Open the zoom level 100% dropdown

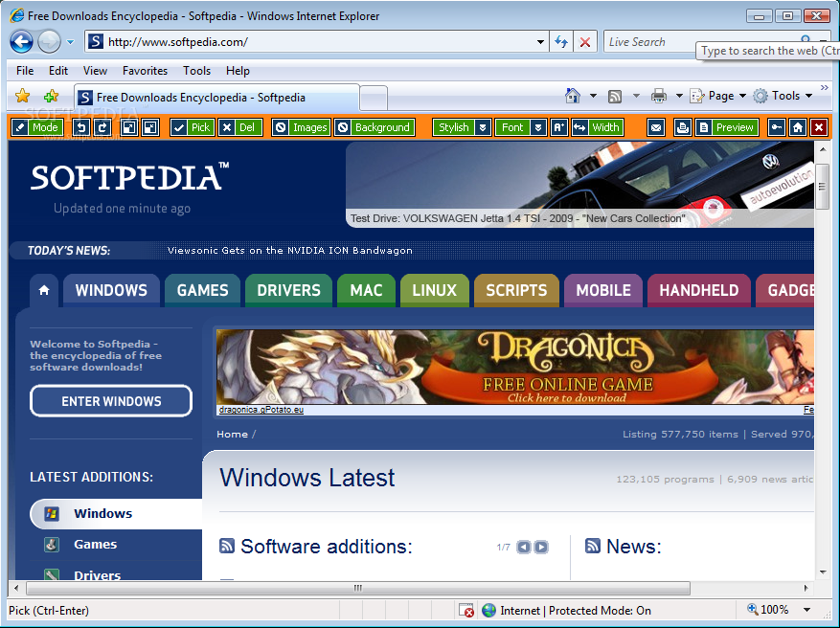click(x=806, y=610)
